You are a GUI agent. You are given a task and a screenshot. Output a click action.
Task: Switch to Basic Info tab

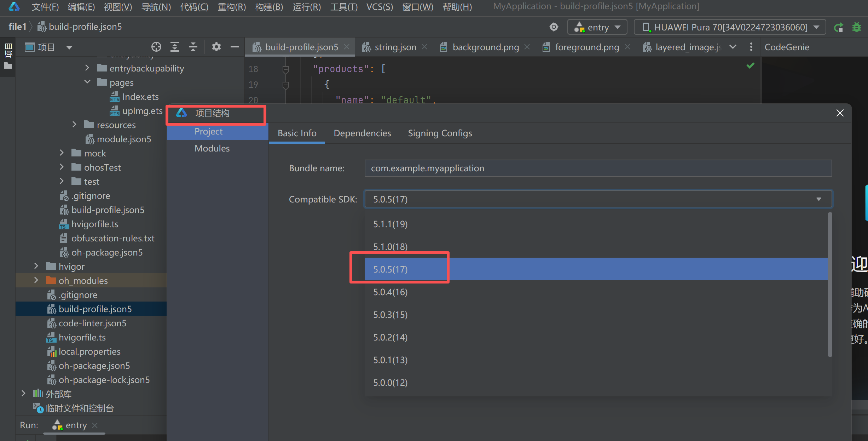297,133
